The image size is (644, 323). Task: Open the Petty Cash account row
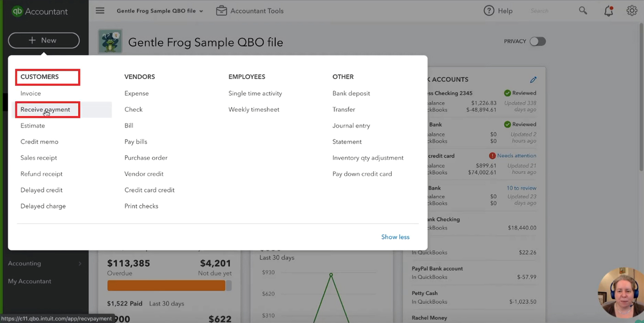tap(474, 297)
